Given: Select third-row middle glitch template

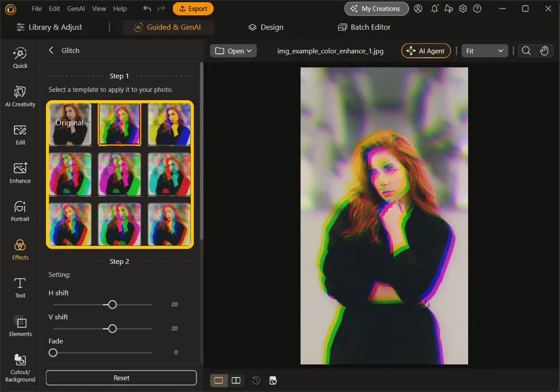Looking at the screenshot, I should 120,224.
